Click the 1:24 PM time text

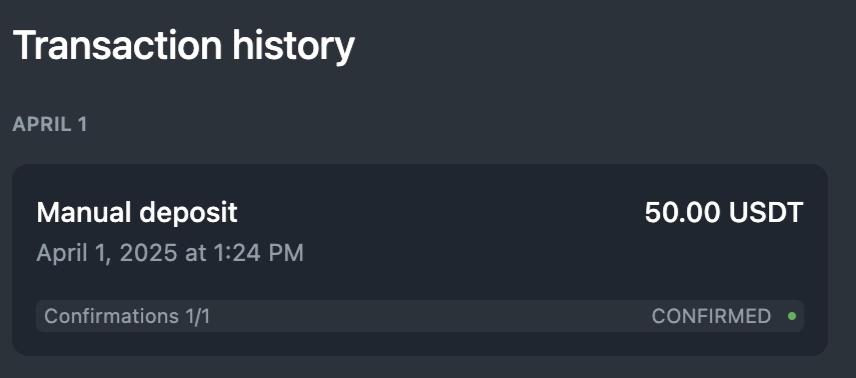(258, 253)
